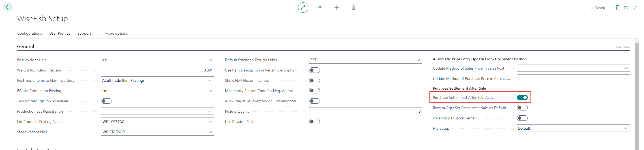Turn on Use Physical Pallet switch

coord(314,122)
